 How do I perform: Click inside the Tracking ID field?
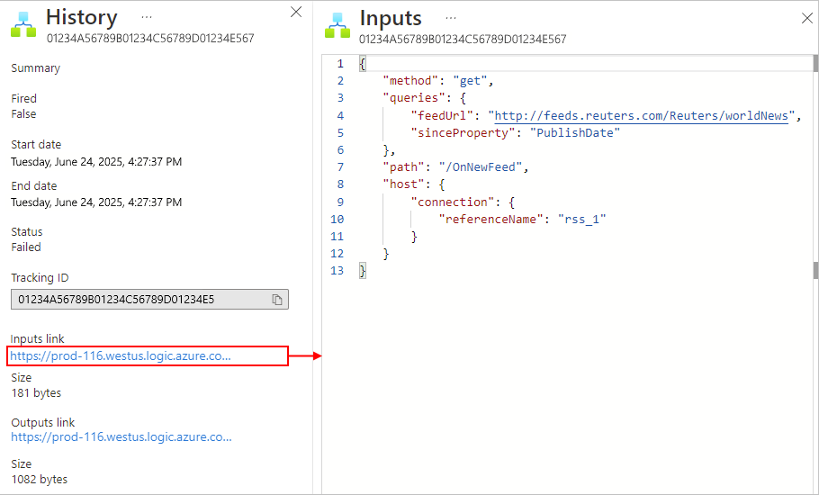coord(141,300)
